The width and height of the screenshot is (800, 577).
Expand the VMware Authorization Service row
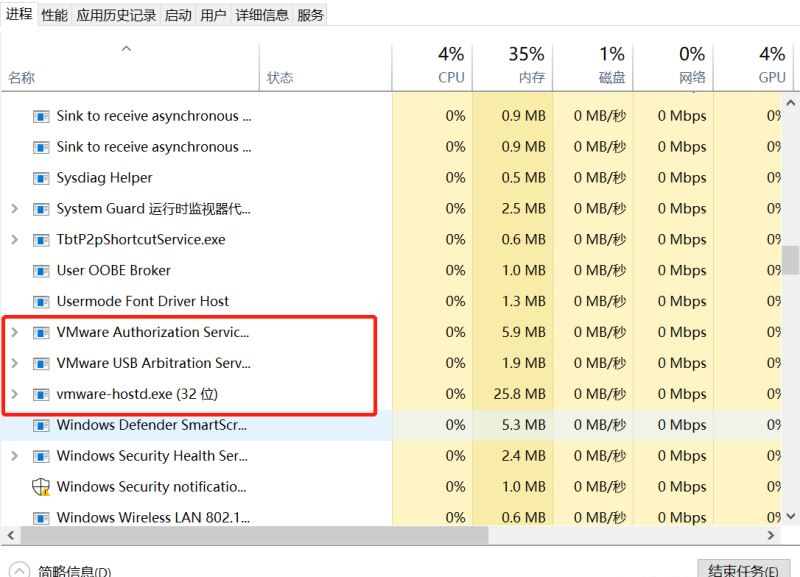coord(14,332)
